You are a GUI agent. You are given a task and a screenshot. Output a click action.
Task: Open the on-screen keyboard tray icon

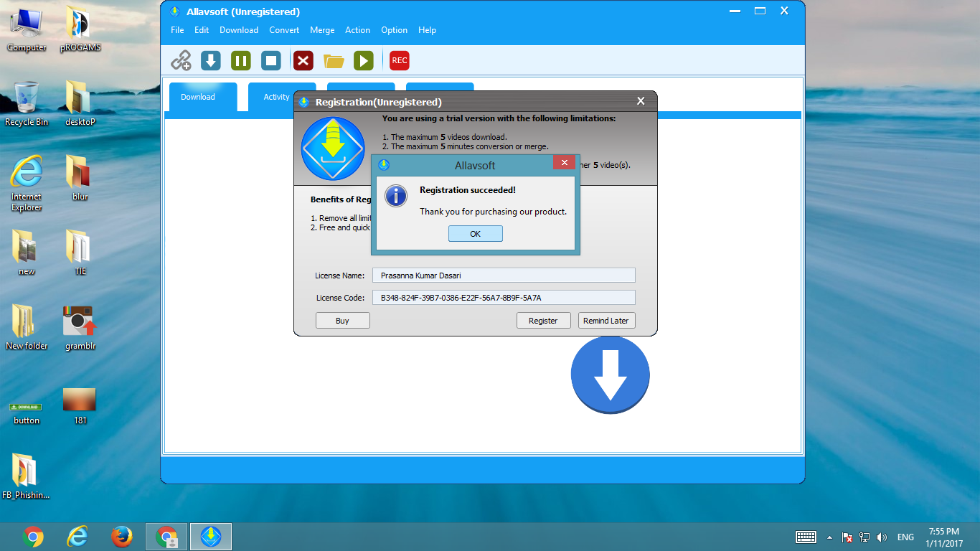(806, 537)
